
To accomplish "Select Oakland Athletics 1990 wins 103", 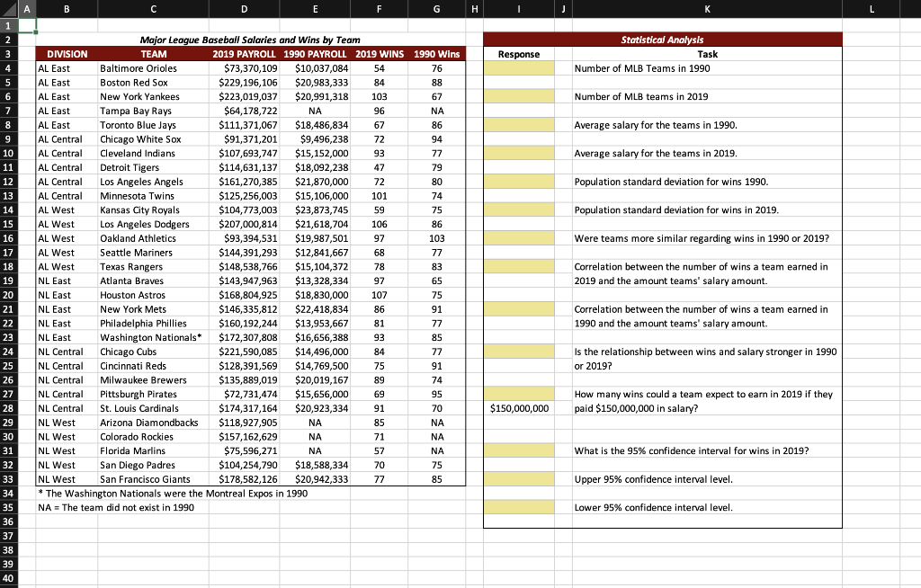I will pyautogui.click(x=436, y=238).
